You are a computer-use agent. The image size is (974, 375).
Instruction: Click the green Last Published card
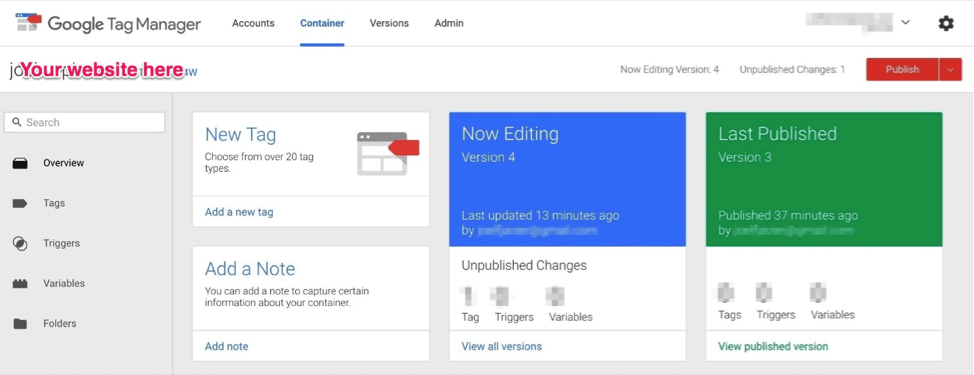(x=824, y=179)
